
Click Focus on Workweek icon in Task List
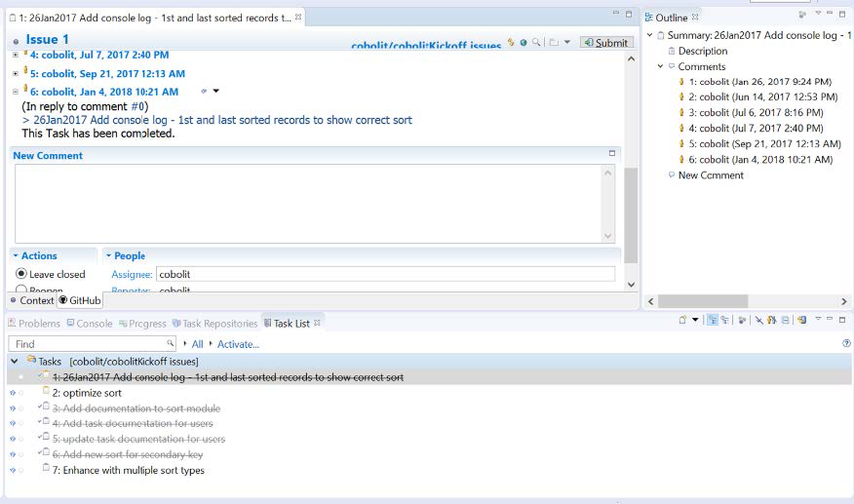[742, 320]
